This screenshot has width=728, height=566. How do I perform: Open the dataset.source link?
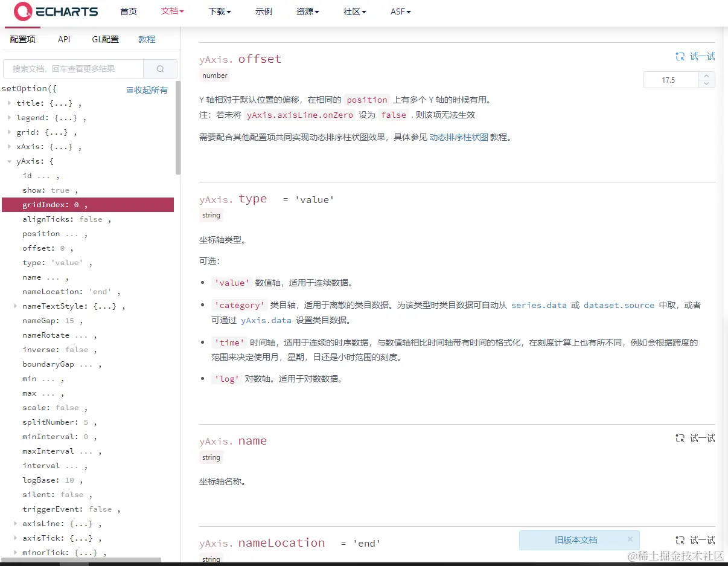pos(619,306)
